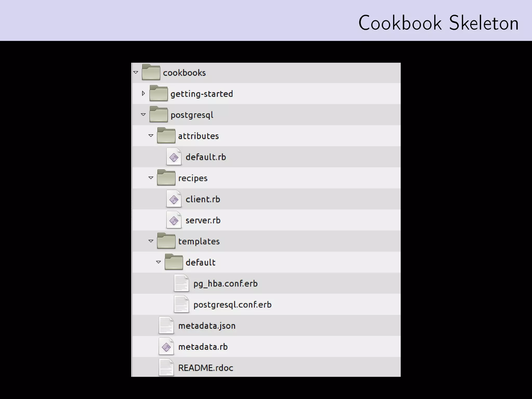Click the metadata.rb Ruby file icon
Screen dimensions: 532x399
pyautogui.click(x=166, y=346)
